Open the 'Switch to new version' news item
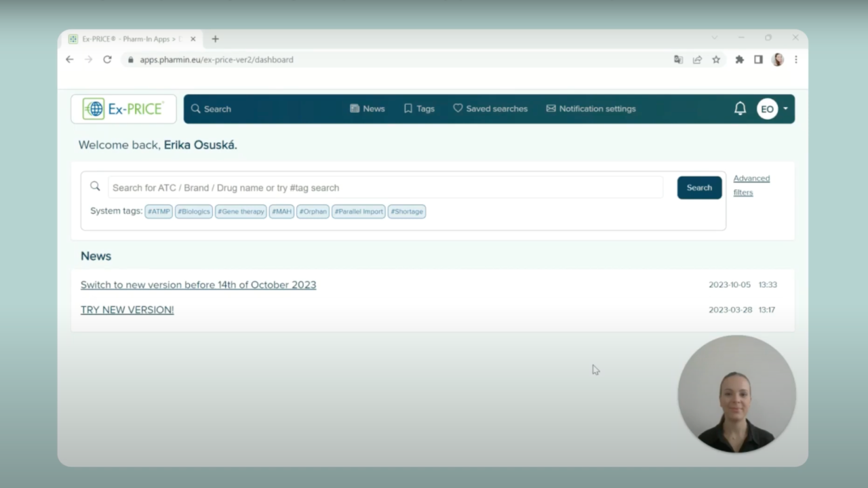 (198, 285)
